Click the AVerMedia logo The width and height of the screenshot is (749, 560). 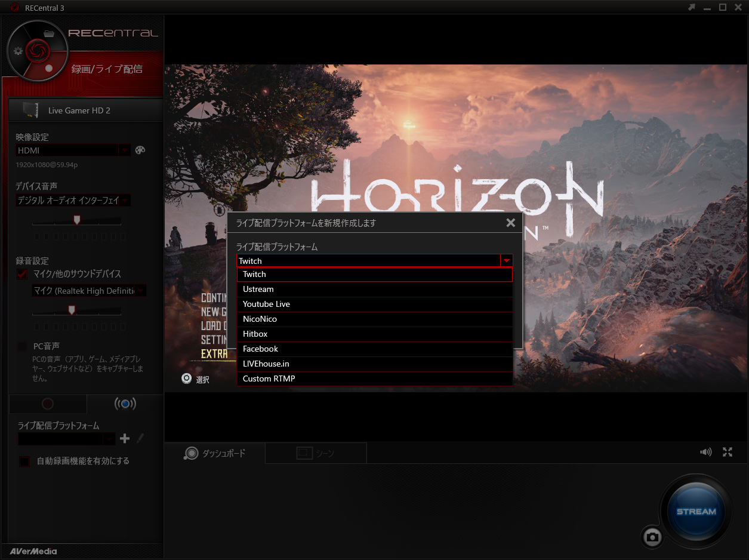33,551
